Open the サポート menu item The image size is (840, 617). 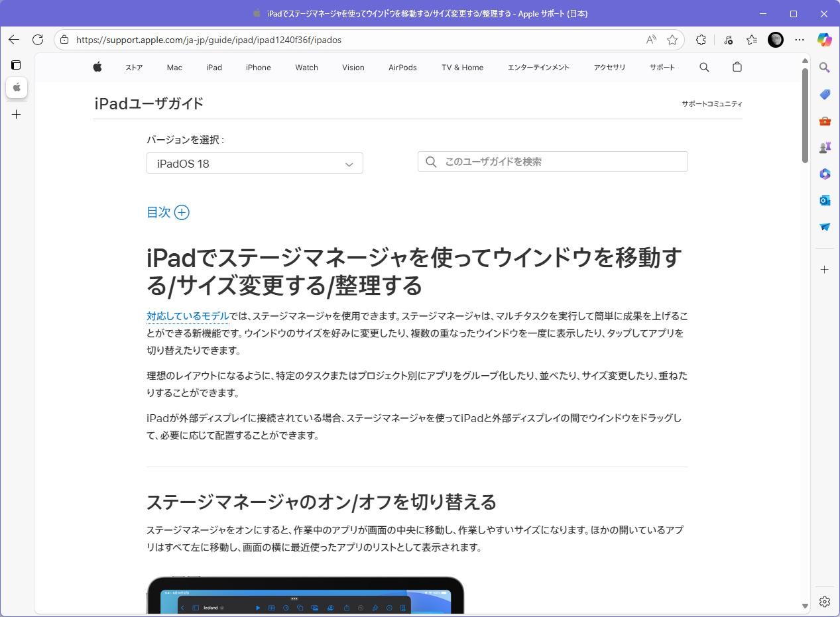[662, 67]
